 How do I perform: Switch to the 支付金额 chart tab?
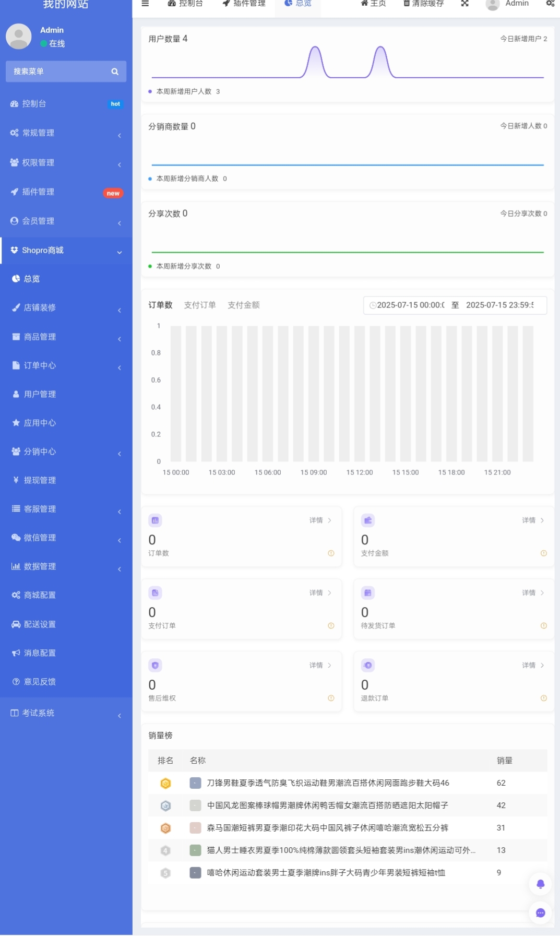point(244,305)
